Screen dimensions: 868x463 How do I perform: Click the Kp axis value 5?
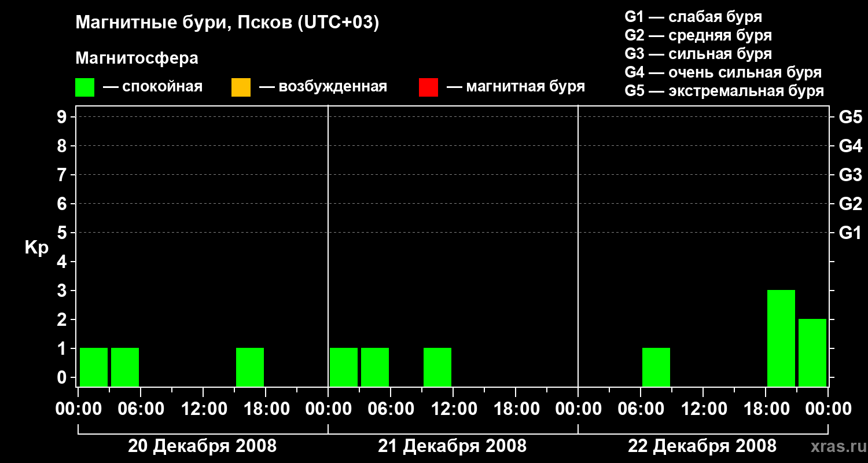(63, 233)
